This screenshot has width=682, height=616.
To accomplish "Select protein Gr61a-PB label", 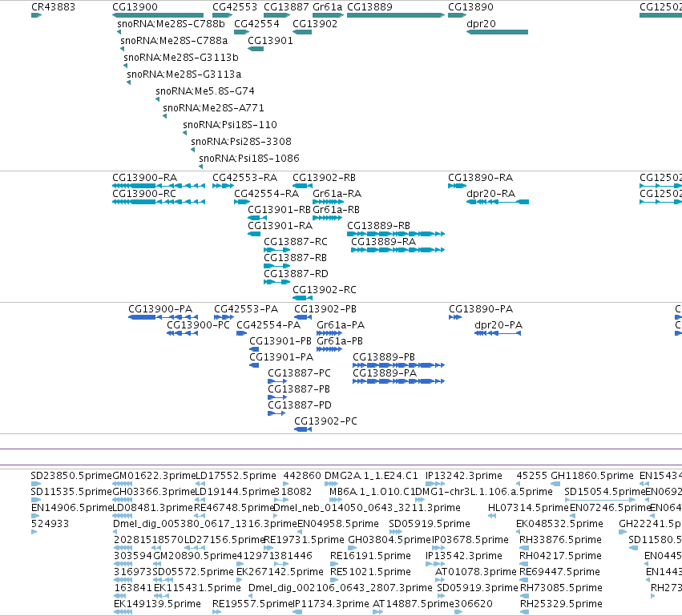I will click(x=340, y=342).
